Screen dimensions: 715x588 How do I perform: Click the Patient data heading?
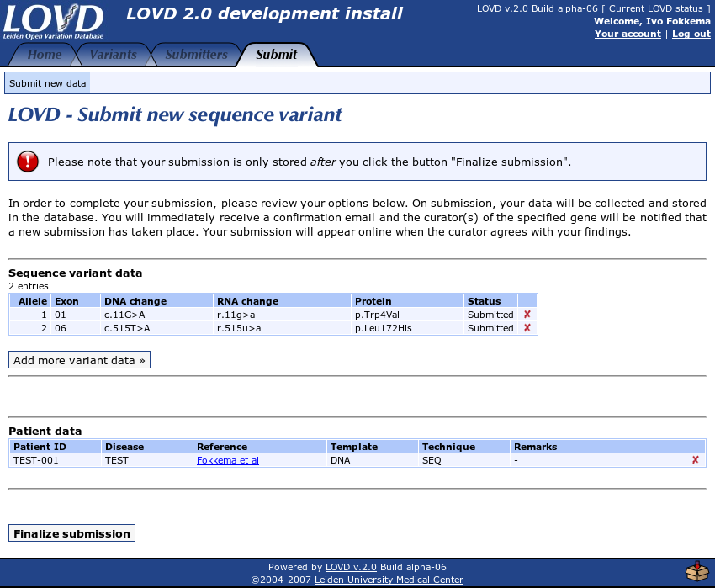(x=45, y=431)
